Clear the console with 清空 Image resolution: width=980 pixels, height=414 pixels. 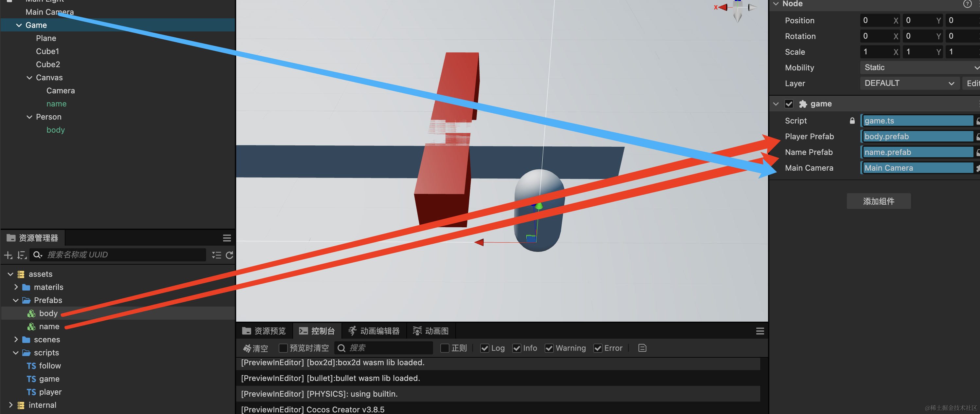[256, 348]
